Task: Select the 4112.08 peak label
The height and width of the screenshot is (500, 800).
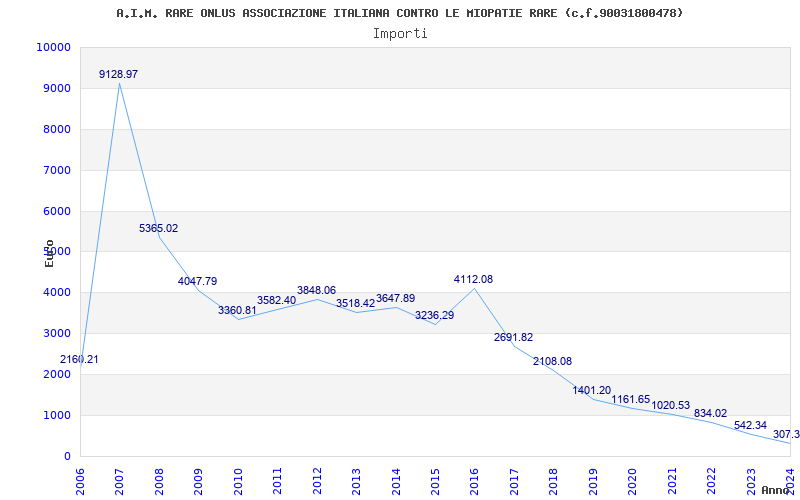Action: tap(473, 280)
